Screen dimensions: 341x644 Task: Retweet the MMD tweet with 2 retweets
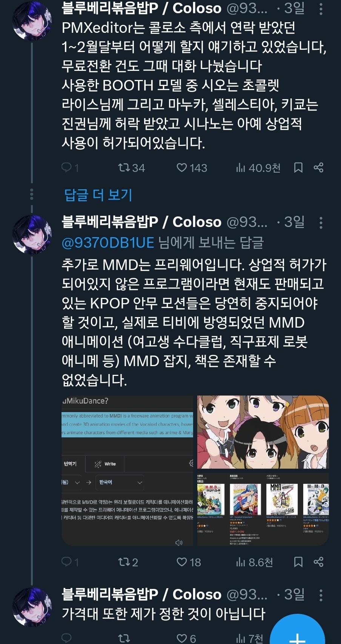tap(128, 562)
